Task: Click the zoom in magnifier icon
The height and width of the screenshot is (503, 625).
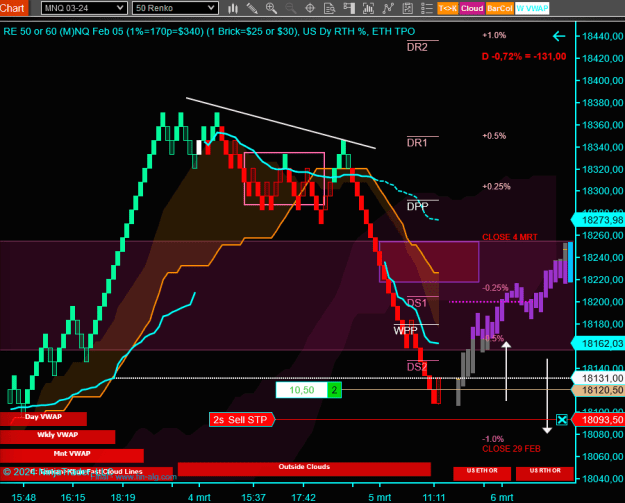Action: pos(271,8)
